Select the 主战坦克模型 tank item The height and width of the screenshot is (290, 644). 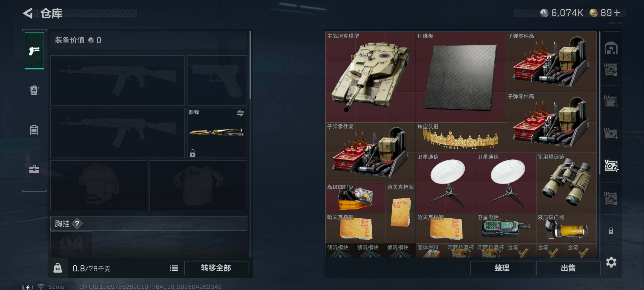pyautogui.click(x=371, y=77)
